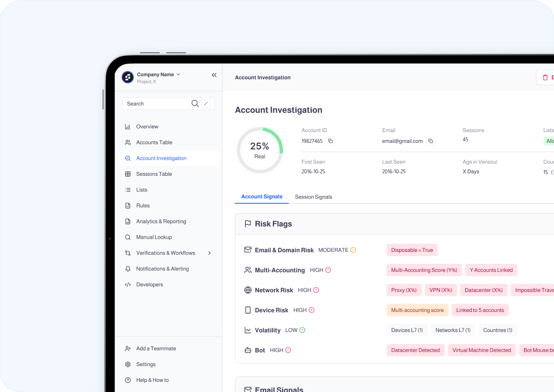Click the Developers code brackets icon
Image resolution: width=554 pixels, height=392 pixels.
pyautogui.click(x=128, y=285)
